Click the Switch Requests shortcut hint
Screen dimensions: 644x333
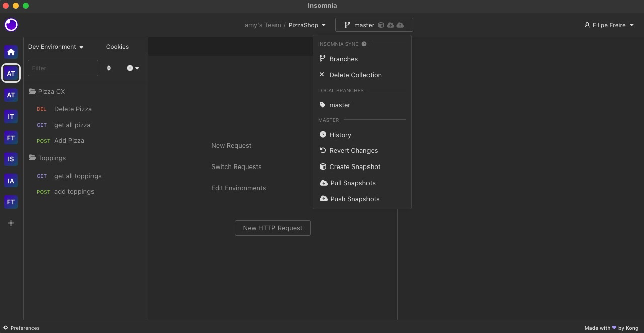pyautogui.click(x=236, y=166)
